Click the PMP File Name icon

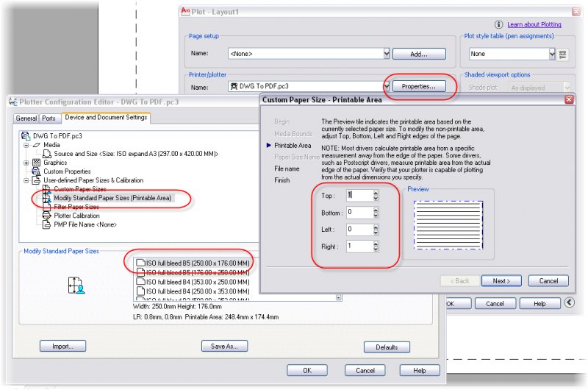[47, 224]
